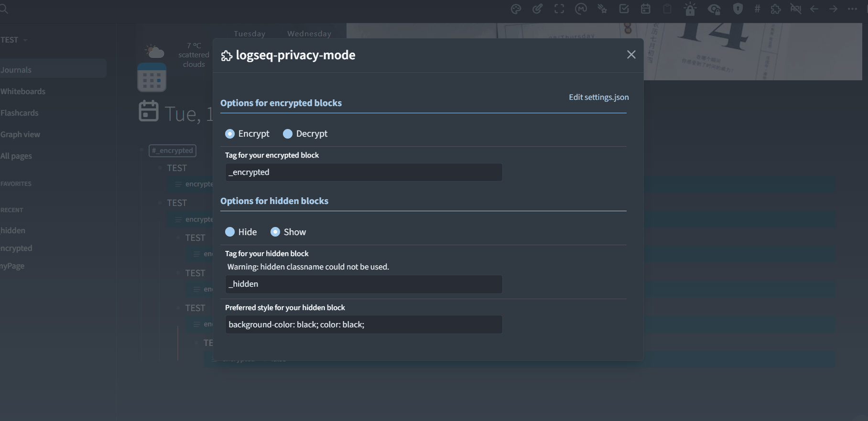Open Journals in the sidebar
Viewport: 868px width, 421px height.
click(53, 70)
